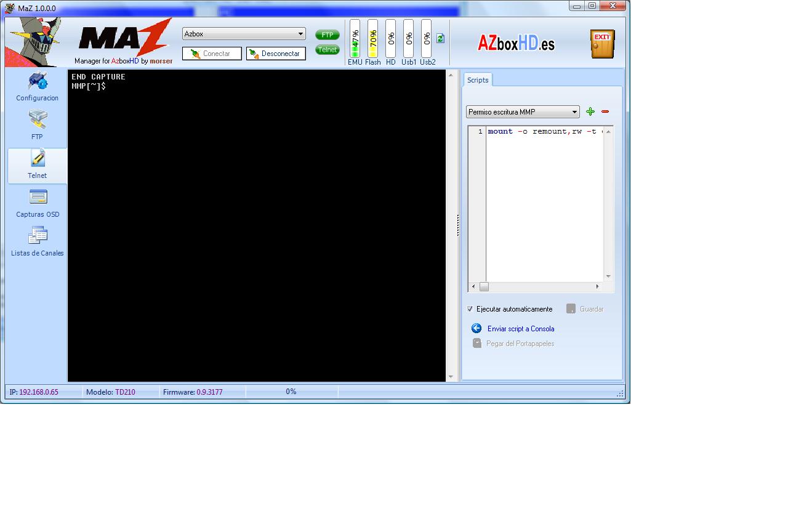The image size is (788, 532).
Task: Click the 0% progress bar in status bar
Action: (x=291, y=392)
